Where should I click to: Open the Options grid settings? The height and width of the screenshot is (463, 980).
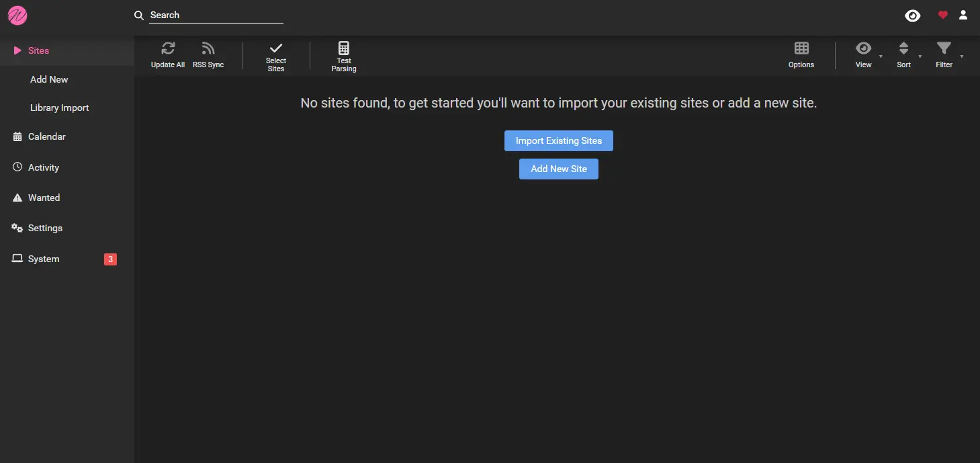pos(801,54)
